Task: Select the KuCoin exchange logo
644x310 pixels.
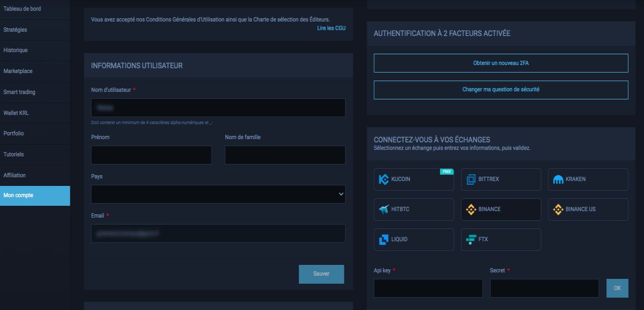Action: click(x=384, y=179)
